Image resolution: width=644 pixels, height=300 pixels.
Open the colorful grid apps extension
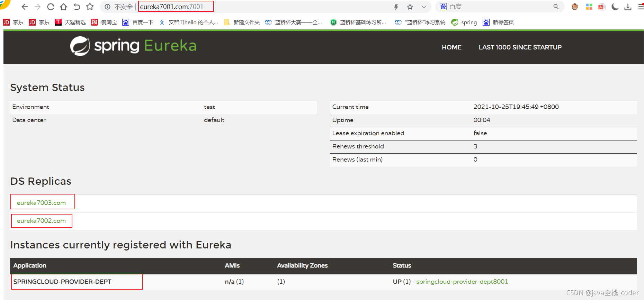pyautogui.click(x=589, y=7)
